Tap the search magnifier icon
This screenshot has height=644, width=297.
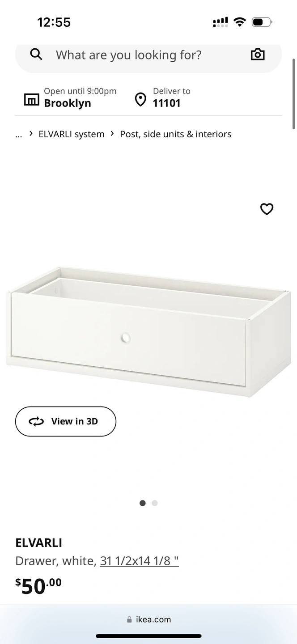(36, 55)
